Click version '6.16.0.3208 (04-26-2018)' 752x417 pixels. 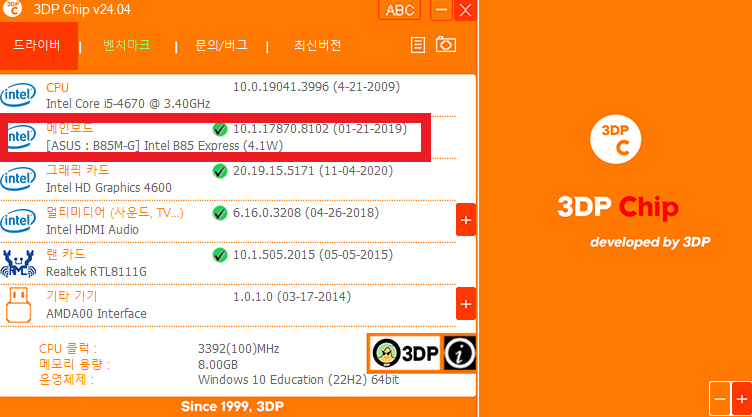point(306,213)
